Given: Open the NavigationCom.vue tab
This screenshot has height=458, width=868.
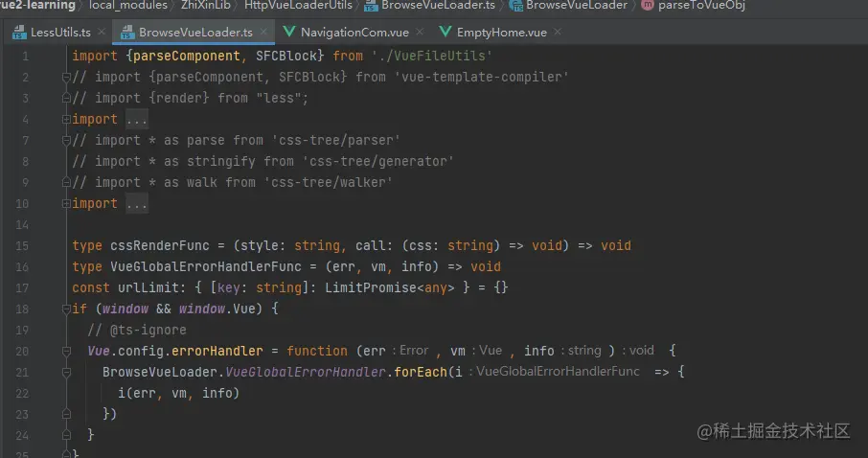Looking at the screenshot, I should (354, 33).
